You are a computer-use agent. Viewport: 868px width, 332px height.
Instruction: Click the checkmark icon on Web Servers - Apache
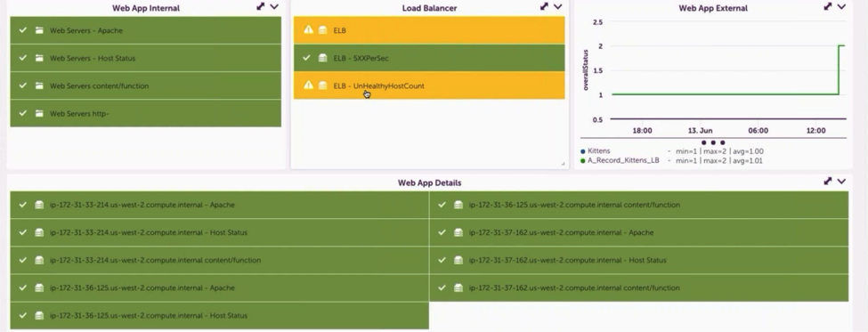point(22,30)
